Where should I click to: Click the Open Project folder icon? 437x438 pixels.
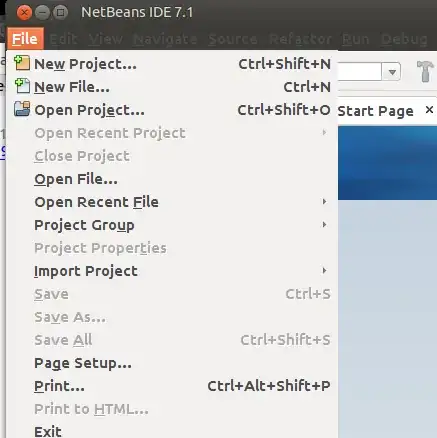tap(22, 109)
